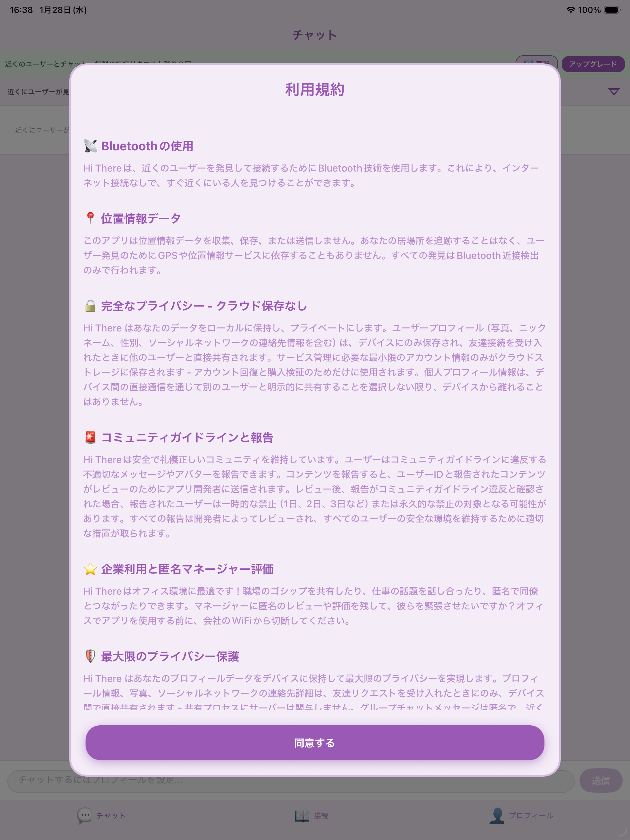630x840 pixels.
Task: Tap the アップグレード upgrade button
Action: (x=593, y=64)
